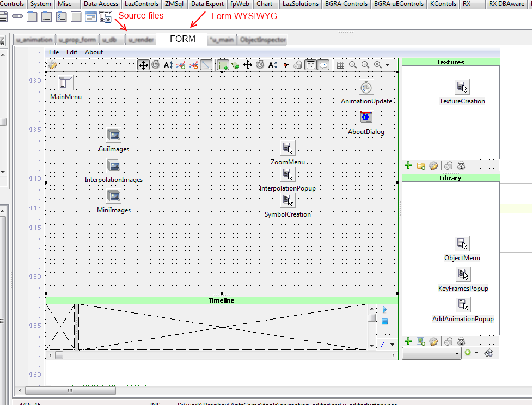
Task: Switch to the ObjectInspector tab
Action: pyautogui.click(x=262, y=40)
